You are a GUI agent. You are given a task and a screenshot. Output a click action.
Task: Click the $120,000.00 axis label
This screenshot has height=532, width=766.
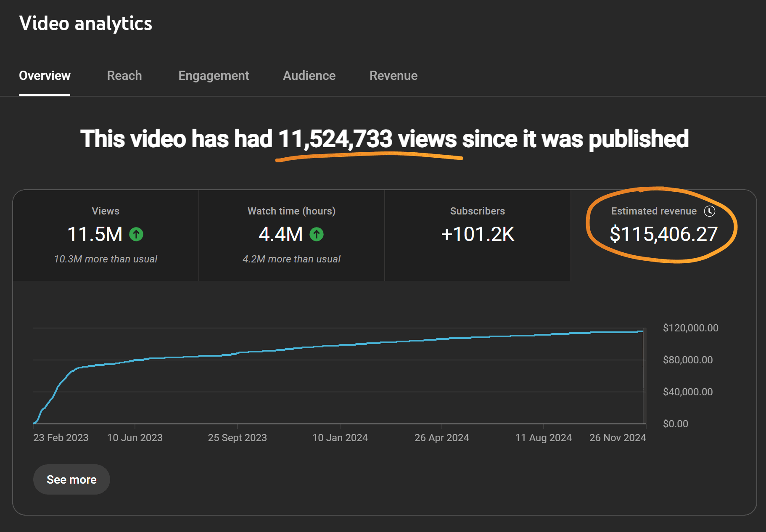pyautogui.click(x=691, y=328)
